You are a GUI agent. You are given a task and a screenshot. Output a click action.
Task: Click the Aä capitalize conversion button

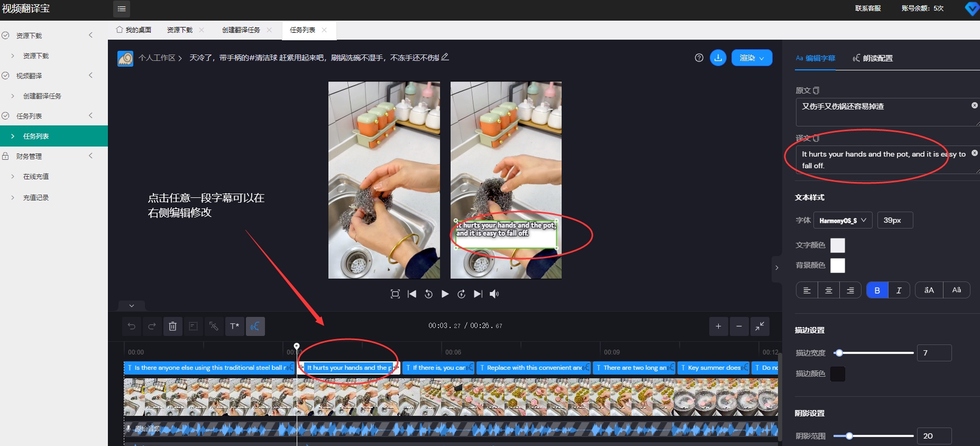tap(957, 290)
